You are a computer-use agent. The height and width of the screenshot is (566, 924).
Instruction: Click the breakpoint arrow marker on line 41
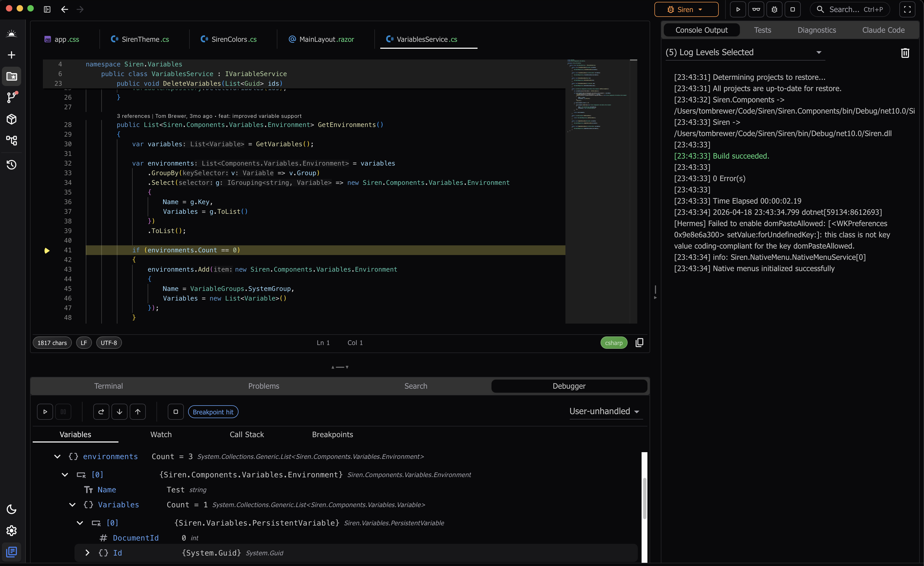47,250
